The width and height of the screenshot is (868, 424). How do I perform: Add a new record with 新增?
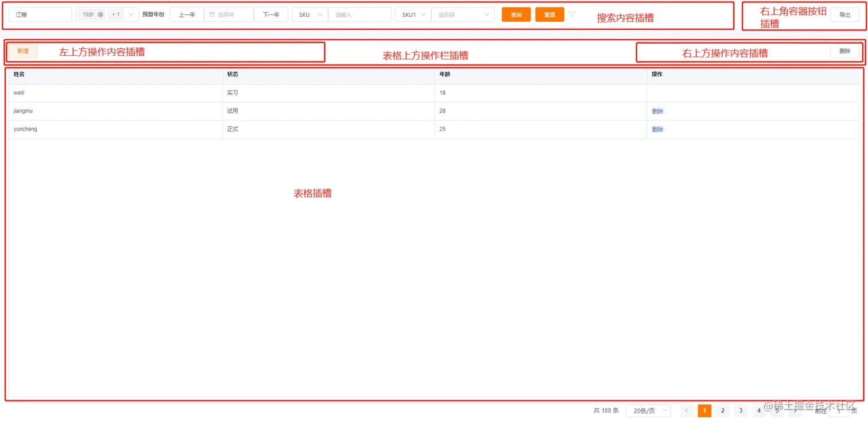[23, 51]
